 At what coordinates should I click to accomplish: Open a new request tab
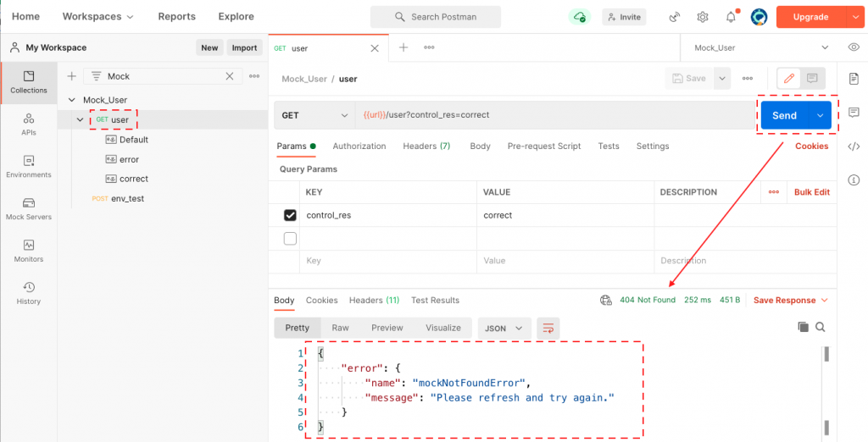coord(403,47)
